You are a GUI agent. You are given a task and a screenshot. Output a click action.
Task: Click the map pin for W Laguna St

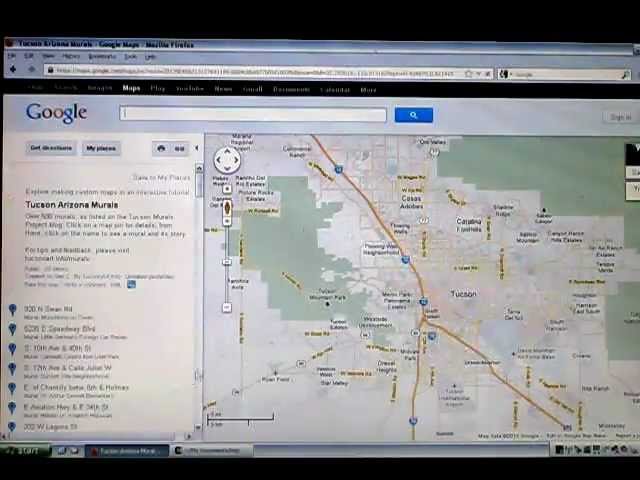point(12,427)
